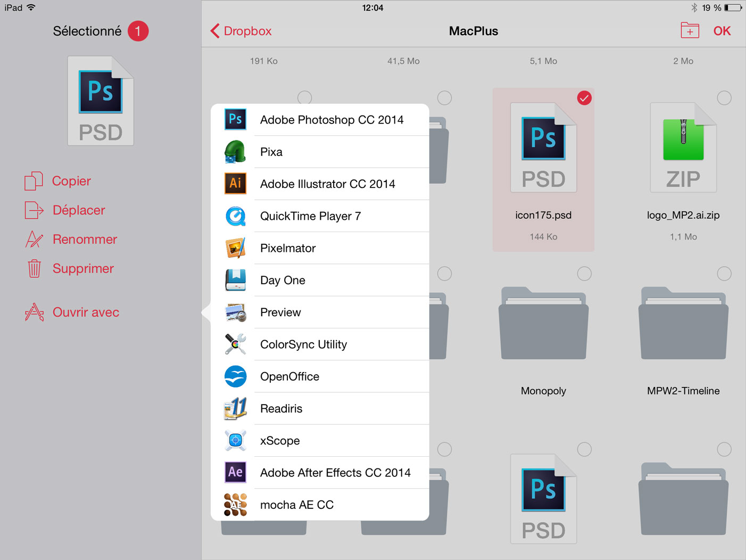The width and height of the screenshot is (746, 560).
Task: Select the bottom-right folder circle
Action: [724, 449]
